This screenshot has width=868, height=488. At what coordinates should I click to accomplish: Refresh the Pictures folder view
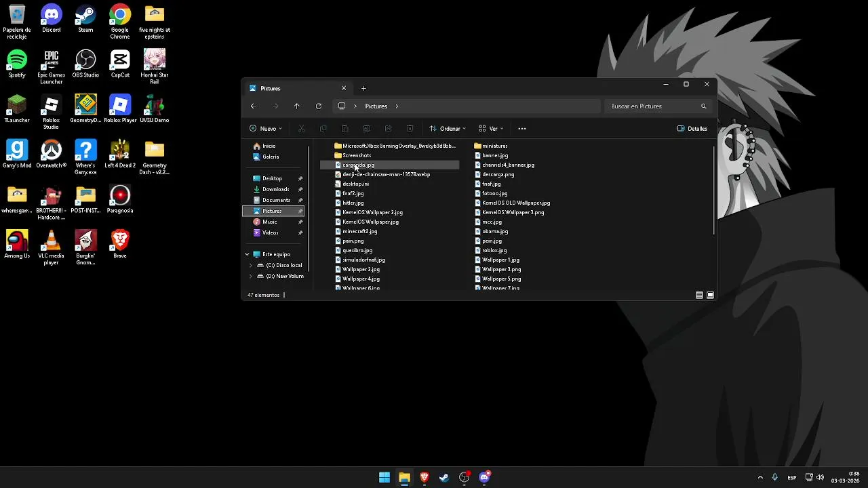click(318, 106)
